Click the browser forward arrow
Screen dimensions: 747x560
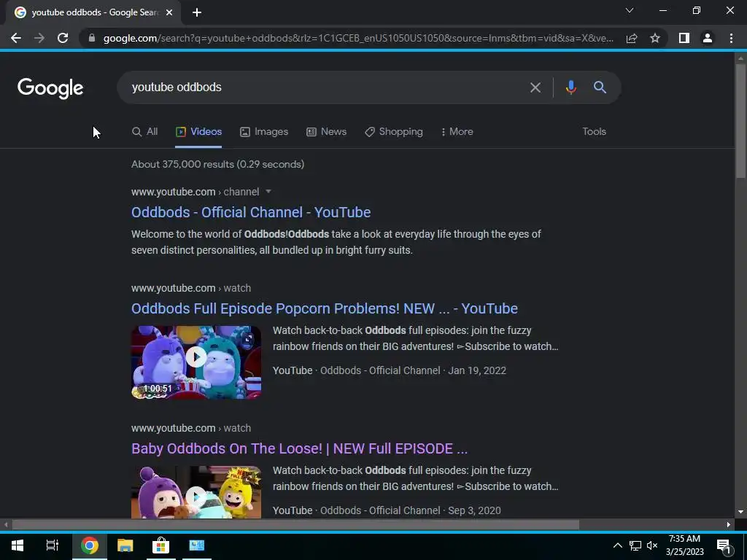pyautogui.click(x=39, y=38)
